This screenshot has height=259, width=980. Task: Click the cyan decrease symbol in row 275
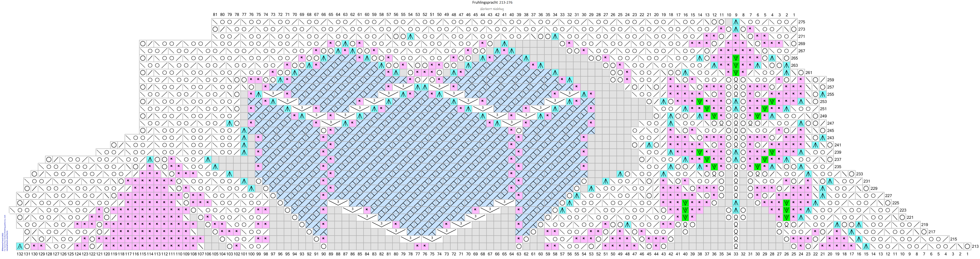coord(736,22)
